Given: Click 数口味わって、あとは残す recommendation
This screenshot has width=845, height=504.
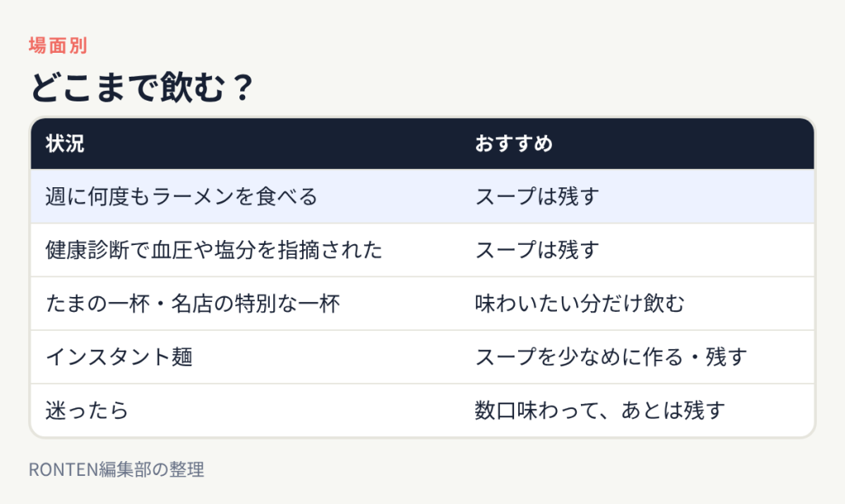Looking at the screenshot, I should point(600,411).
